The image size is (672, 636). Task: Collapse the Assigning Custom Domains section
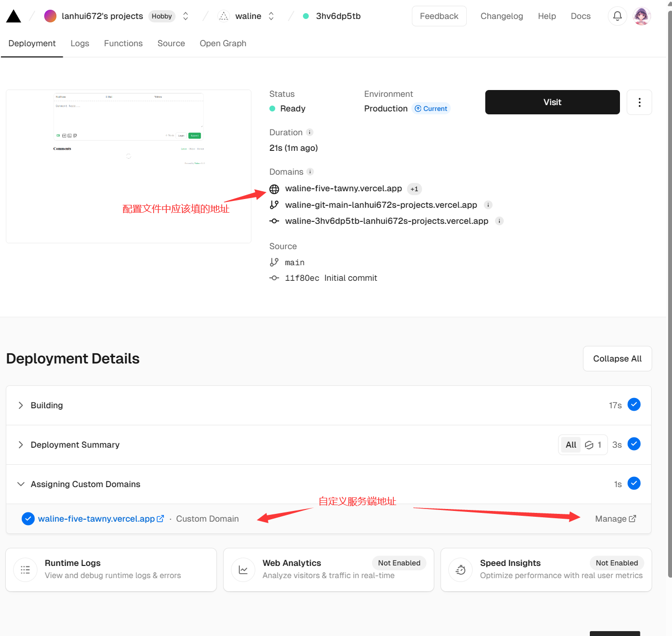(20, 484)
